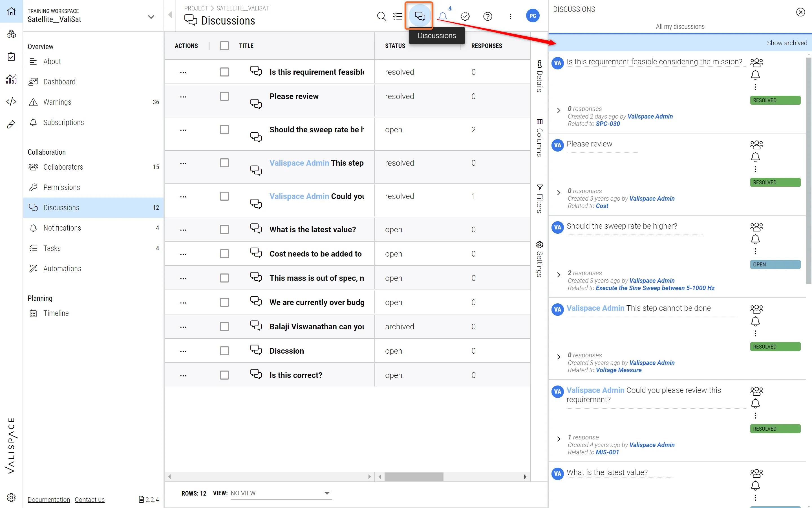
Task: Open the SPC-030 related link
Action: click(608, 124)
